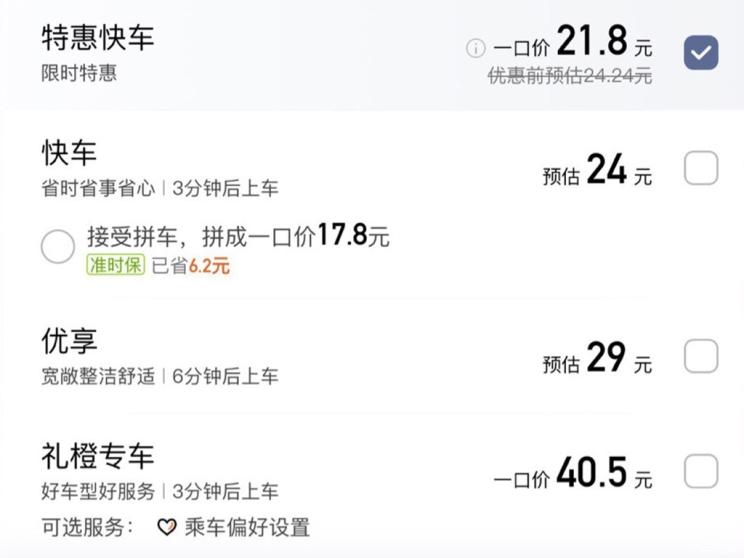744x558 pixels.
Task: Tick the 优享 checkbox
Action: (701, 356)
